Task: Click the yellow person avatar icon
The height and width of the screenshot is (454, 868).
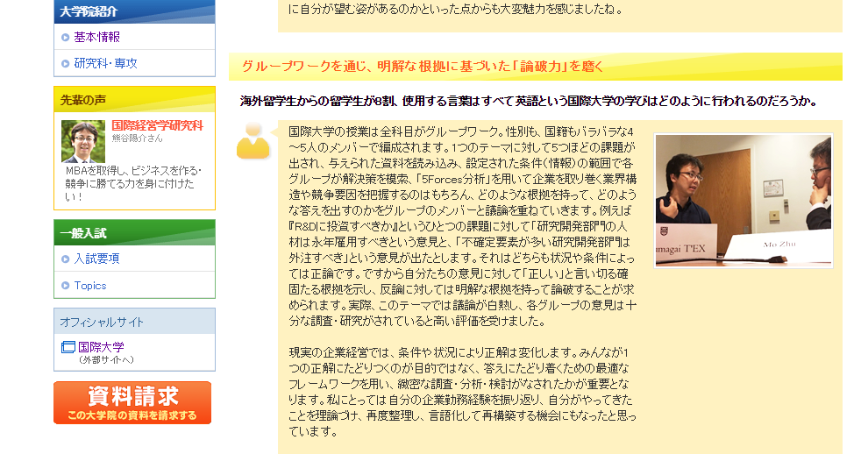Action: click(x=253, y=141)
